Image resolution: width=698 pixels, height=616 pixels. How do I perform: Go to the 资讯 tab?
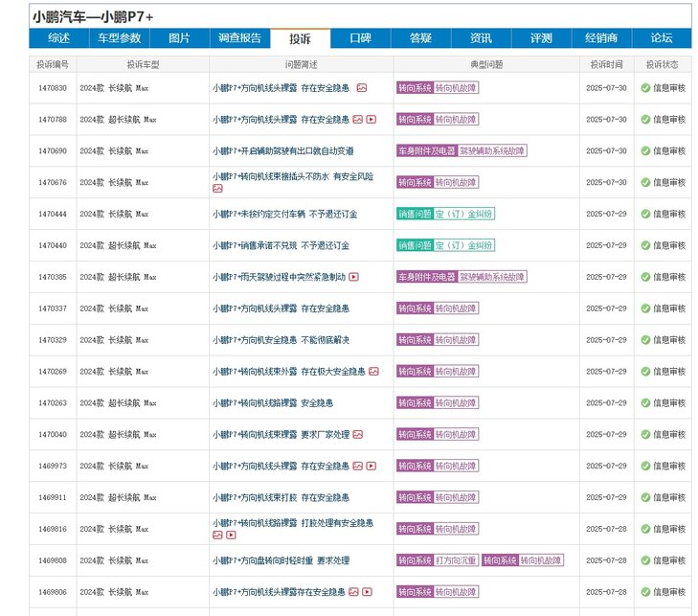point(482,38)
